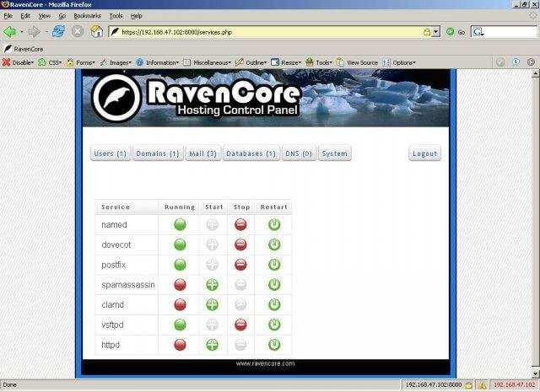Restart the vsftpd service
The height and width of the screenshot is (392, 540).
click(x=273, y=325)
